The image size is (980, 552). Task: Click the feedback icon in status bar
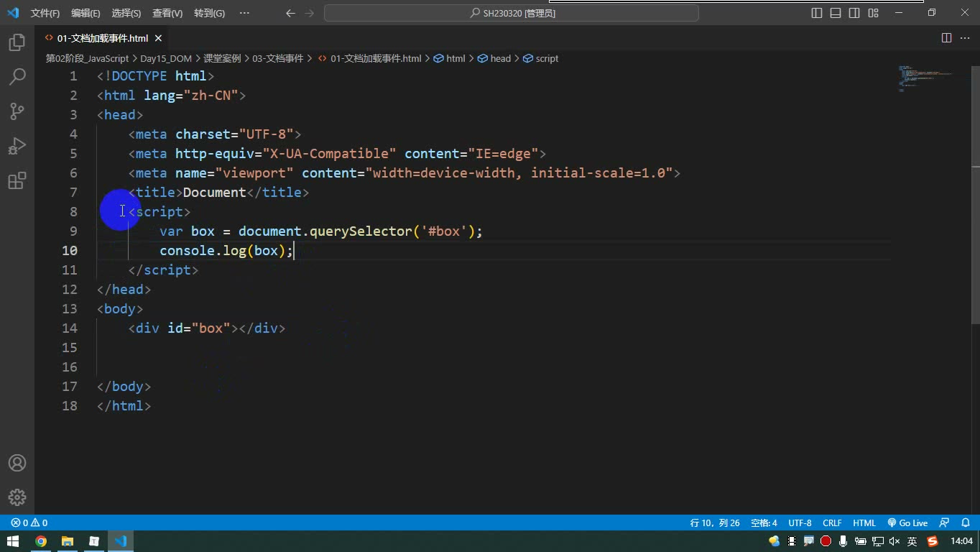(944, 523)
